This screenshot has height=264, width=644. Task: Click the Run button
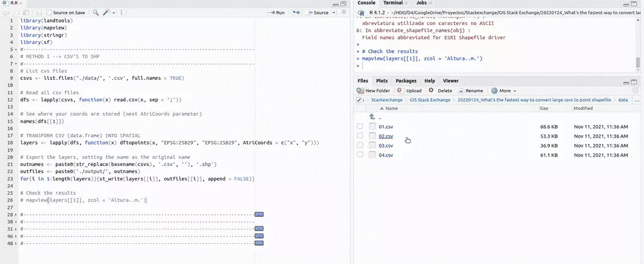click(276, 13)
